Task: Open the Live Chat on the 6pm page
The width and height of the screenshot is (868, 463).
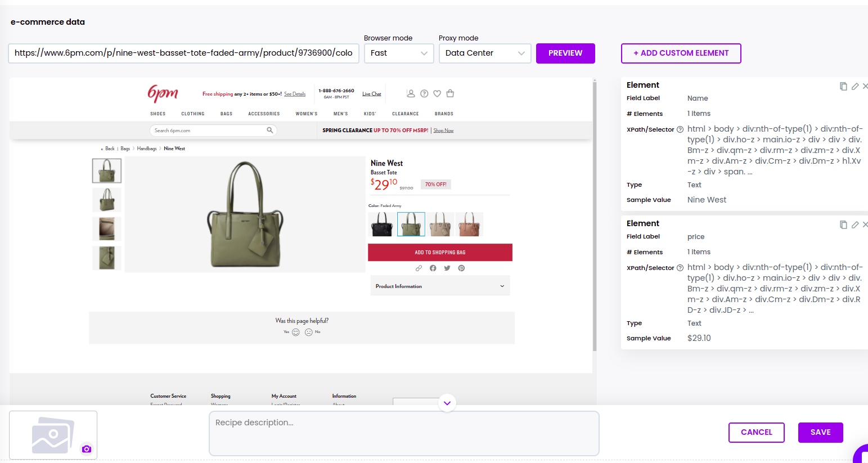Action: click(x=371, y=93)
